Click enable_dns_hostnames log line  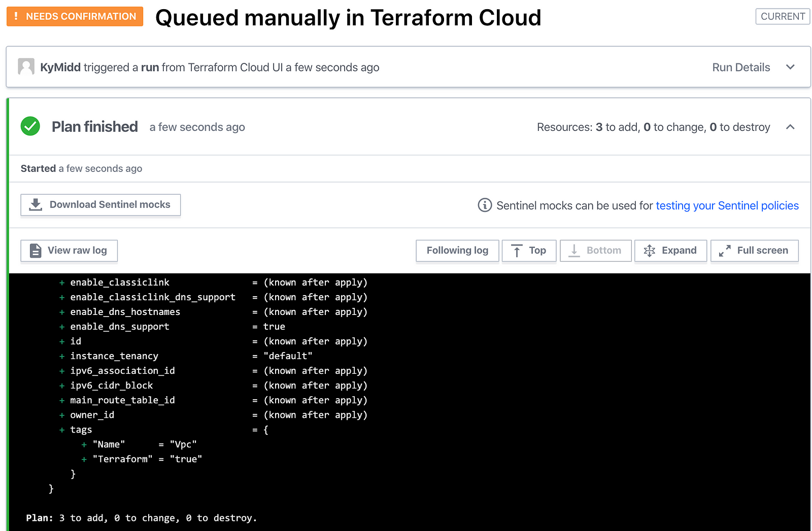pyautogui.click(x=213, y=312)
